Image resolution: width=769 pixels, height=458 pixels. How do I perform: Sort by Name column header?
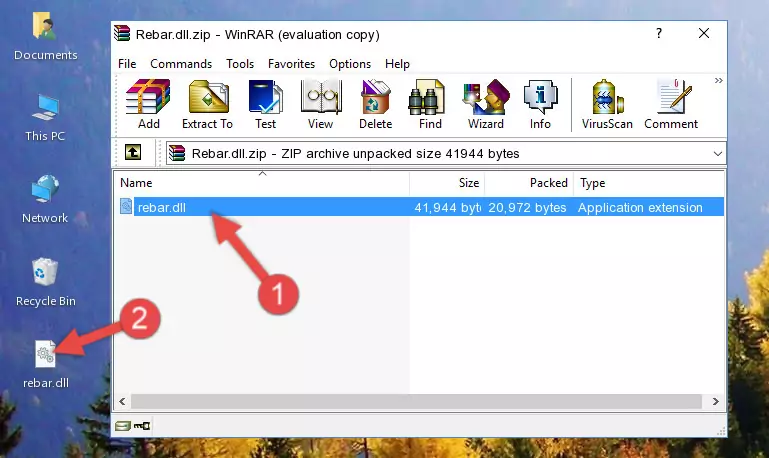click(x=262, y=183)
